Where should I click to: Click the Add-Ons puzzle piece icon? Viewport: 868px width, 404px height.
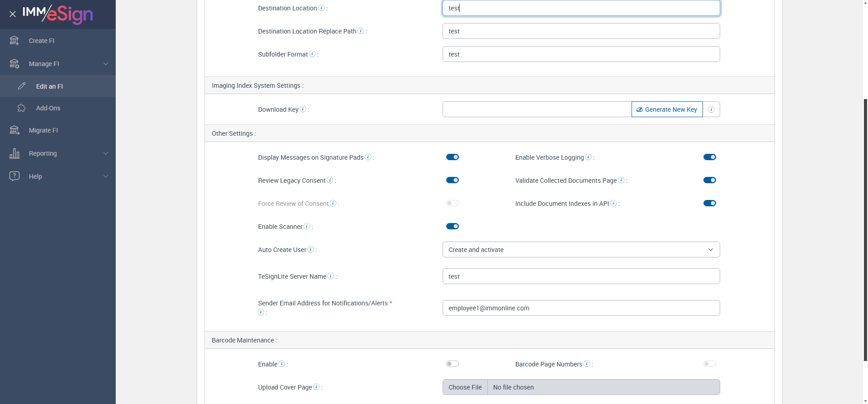pyautogui.click(x=22, y=108)
